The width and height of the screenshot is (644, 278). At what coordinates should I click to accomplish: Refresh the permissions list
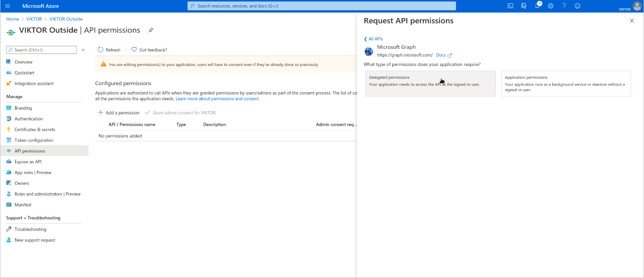point(109,50)
